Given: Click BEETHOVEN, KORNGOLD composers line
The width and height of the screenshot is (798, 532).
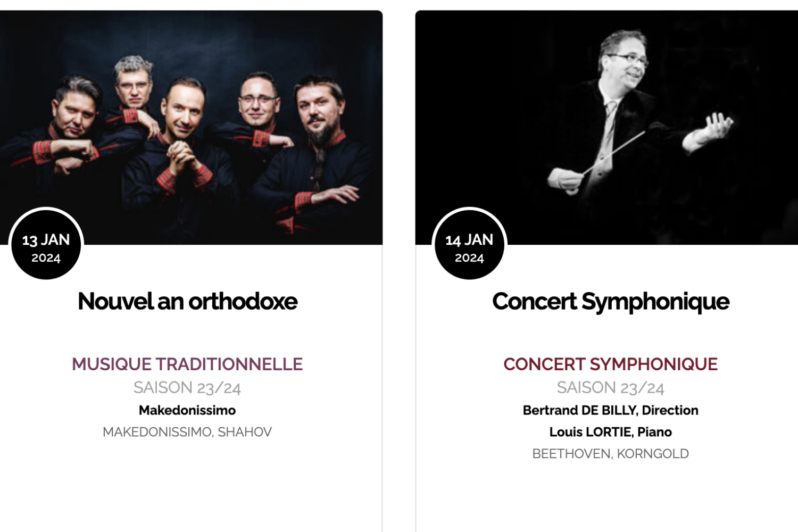Looking at the screenshot, I should pos(610,454).
